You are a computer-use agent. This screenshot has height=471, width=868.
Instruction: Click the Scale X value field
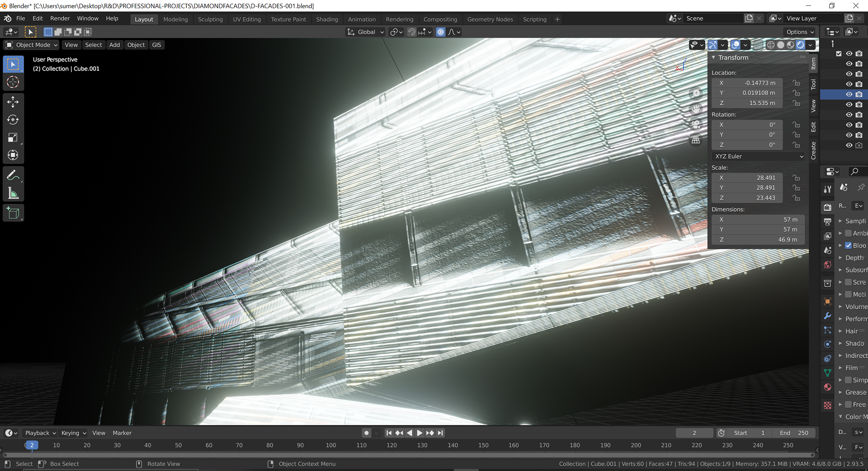click(x=747, y=178)
